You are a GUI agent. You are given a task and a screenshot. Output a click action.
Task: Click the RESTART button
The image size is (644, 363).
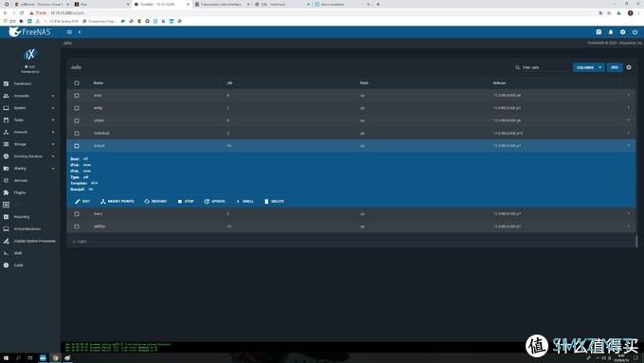(x=155, y=202)
